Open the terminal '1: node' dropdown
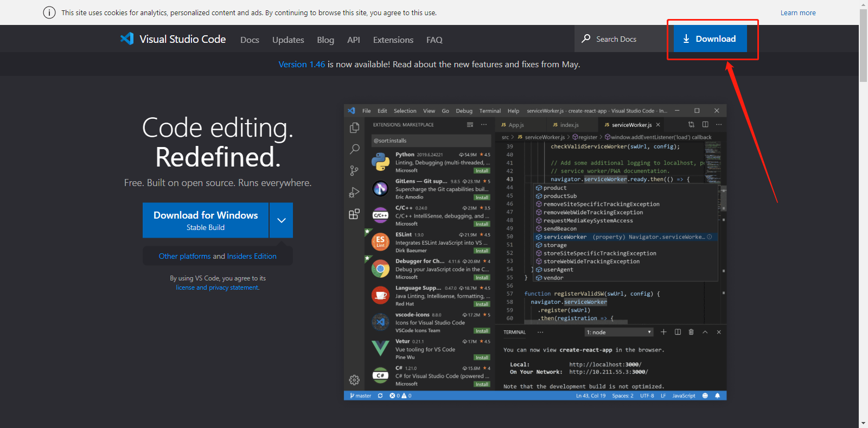 [619, 332]
